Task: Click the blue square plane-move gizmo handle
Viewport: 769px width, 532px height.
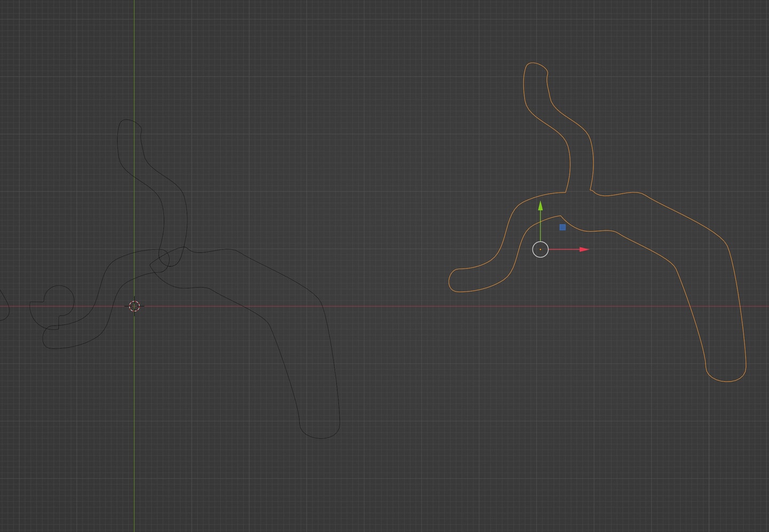Action: tap(562, 227)
